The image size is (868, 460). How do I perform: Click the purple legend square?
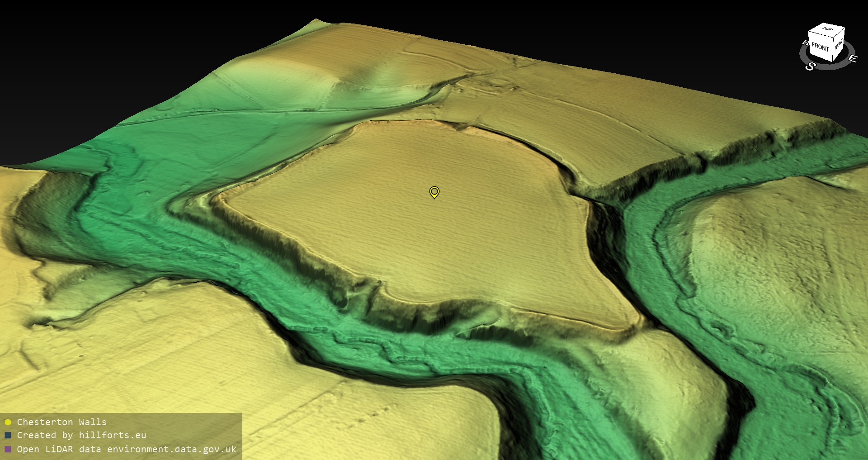click(x=8, y=450)
